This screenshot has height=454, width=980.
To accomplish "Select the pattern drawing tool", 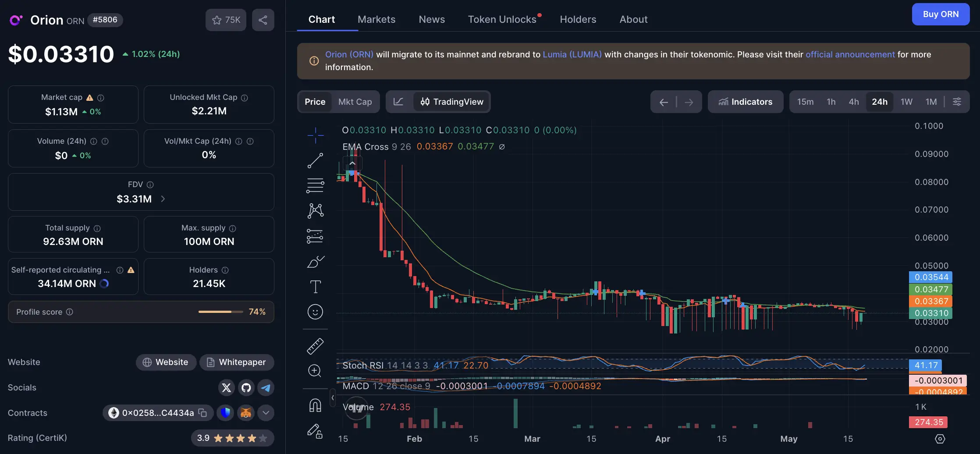I will pyautogui.click(x=315, y=211).
